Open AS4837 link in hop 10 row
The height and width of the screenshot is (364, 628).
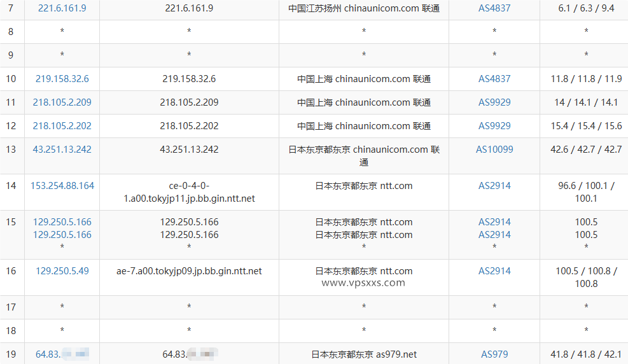point(494,79)
